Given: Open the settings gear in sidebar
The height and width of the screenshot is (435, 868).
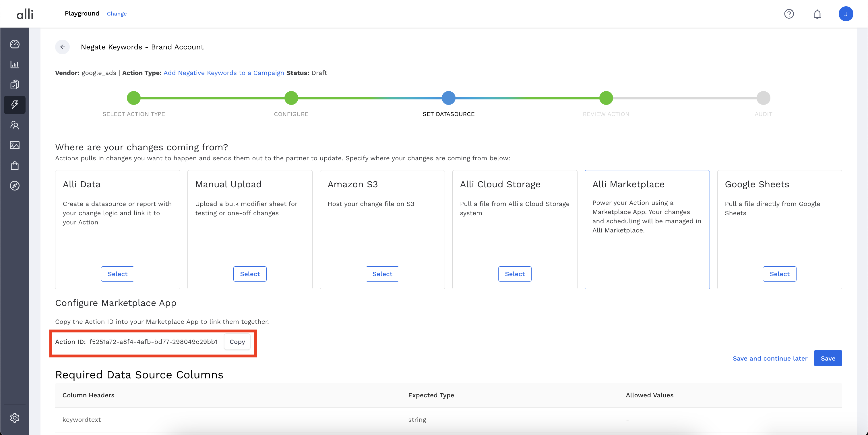Looking at the screenshot, I should pyautogui.click(x=14, y=418).
